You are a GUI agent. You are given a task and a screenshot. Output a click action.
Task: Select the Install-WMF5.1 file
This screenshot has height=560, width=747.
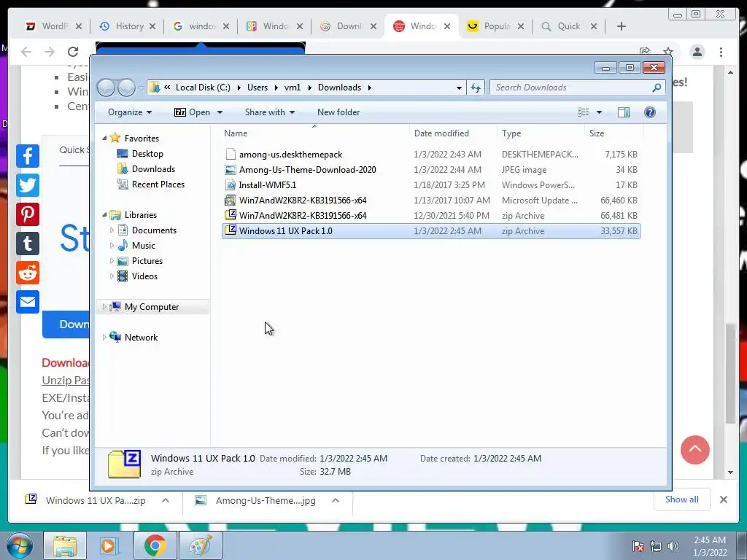(x=431, y=184)
